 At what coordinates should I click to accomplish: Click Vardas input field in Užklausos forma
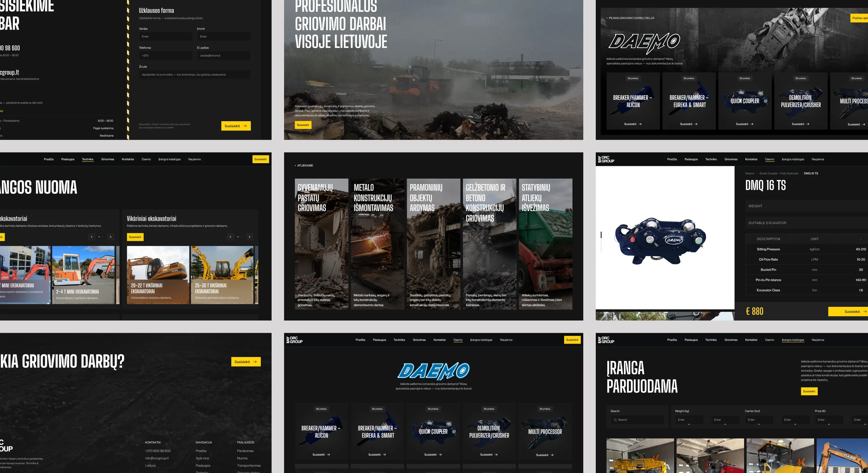point(165,36)
